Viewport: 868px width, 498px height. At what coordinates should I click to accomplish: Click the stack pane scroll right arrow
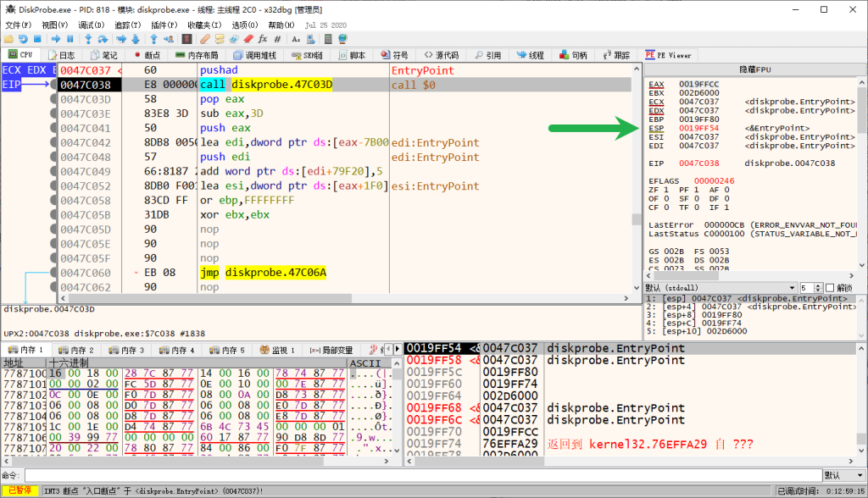click(851, 461)
